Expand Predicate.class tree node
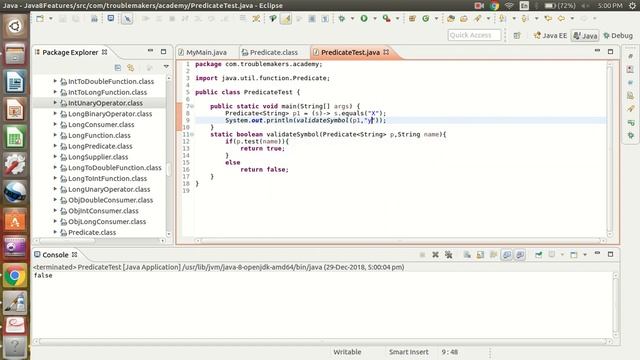This screenshot has width=640, height=360. (55, 232)
